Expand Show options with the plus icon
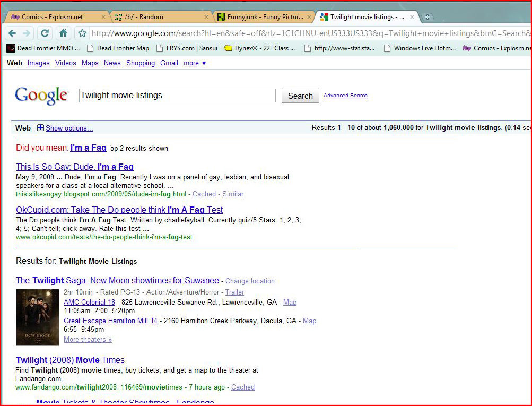This screenshot has width=532, height=406. point(40,128)
